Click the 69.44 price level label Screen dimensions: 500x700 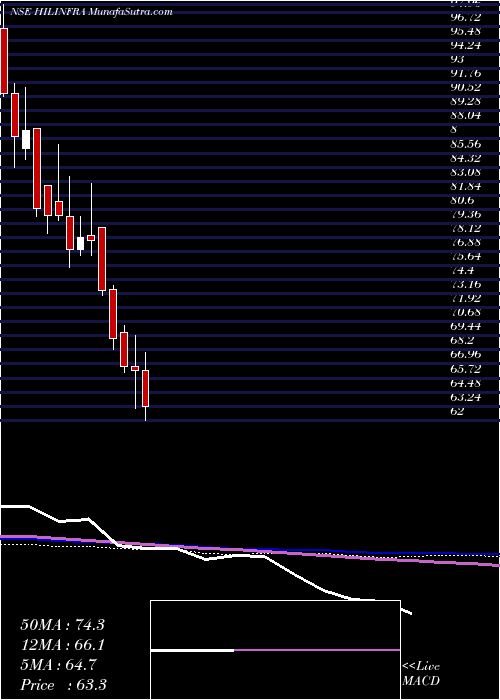click(466, 326)
